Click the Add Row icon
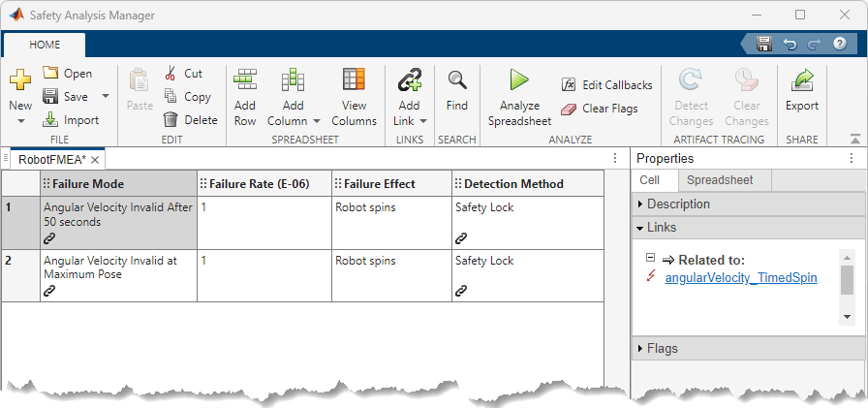868x408 pixels. pos(245,80)
